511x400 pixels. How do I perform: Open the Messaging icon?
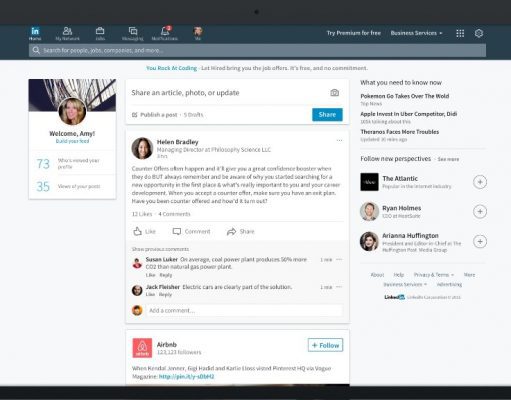point(133,31)
